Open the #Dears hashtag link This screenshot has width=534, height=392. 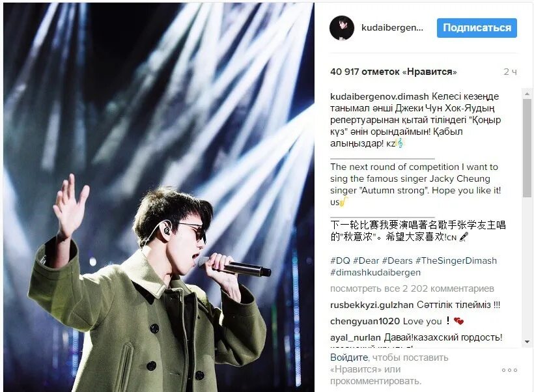pyautogui.click(x=397, y=260)
